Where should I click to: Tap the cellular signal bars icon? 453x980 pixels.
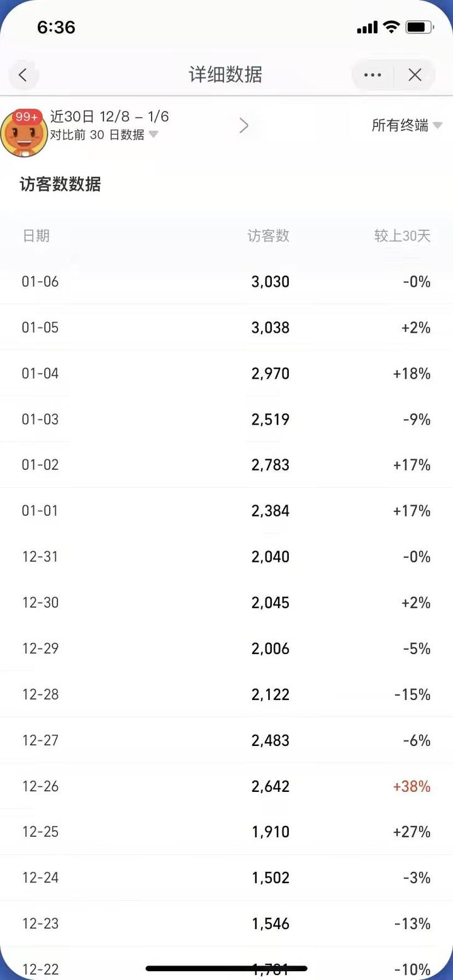click(x=367, y=28)
